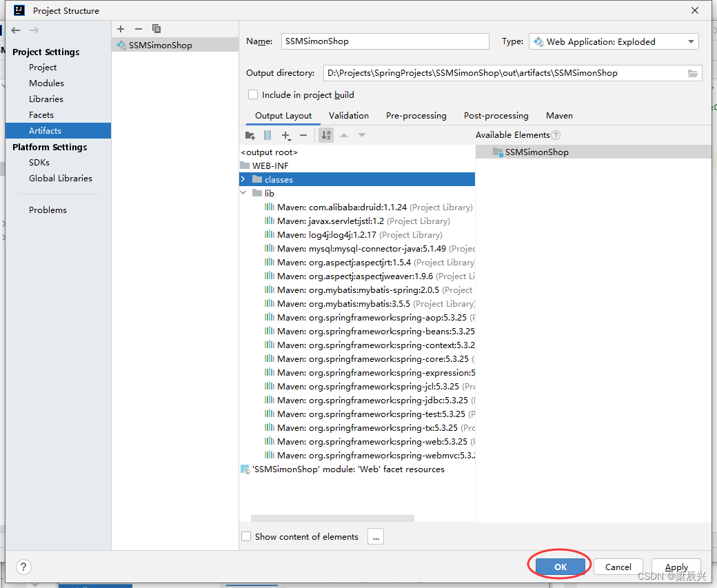Edit the artifact Name field
Screen dimensions: 717x588
point(385,41)
